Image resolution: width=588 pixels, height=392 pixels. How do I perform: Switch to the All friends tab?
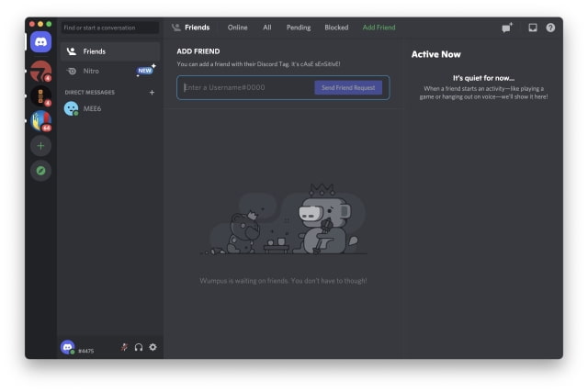click(267, 28)
